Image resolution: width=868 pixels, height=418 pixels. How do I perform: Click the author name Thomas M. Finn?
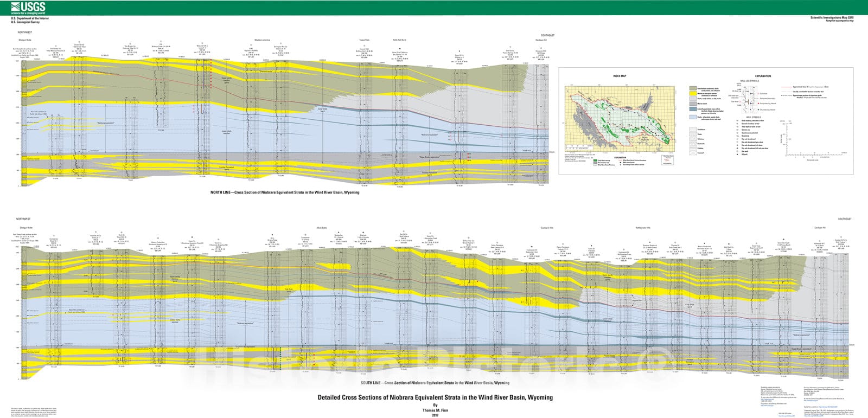pyautogui.click(x=435, y=410)
